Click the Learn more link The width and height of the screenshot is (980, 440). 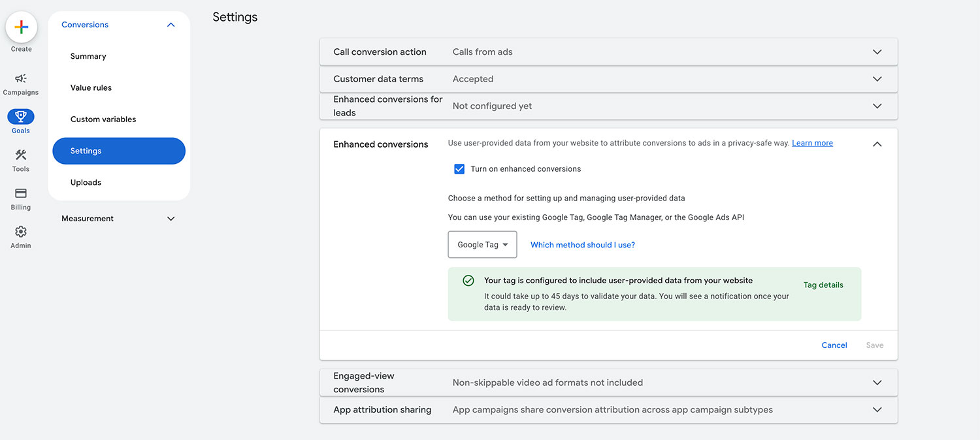[812, 142]
